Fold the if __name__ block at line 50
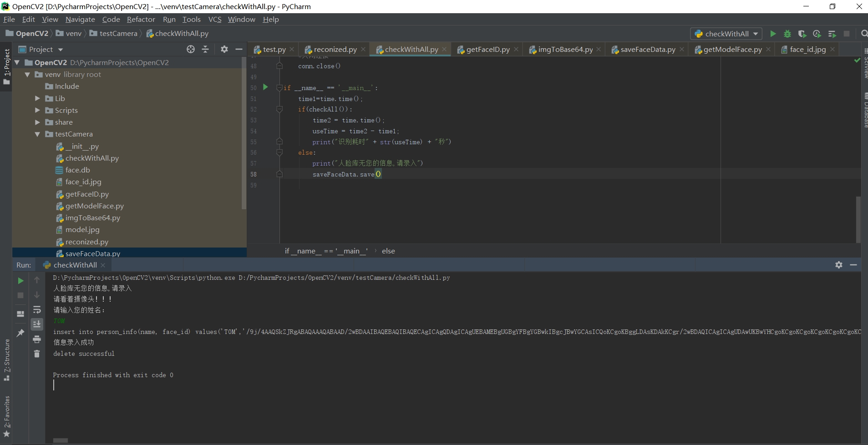868x445 pixels. (279, 88)
